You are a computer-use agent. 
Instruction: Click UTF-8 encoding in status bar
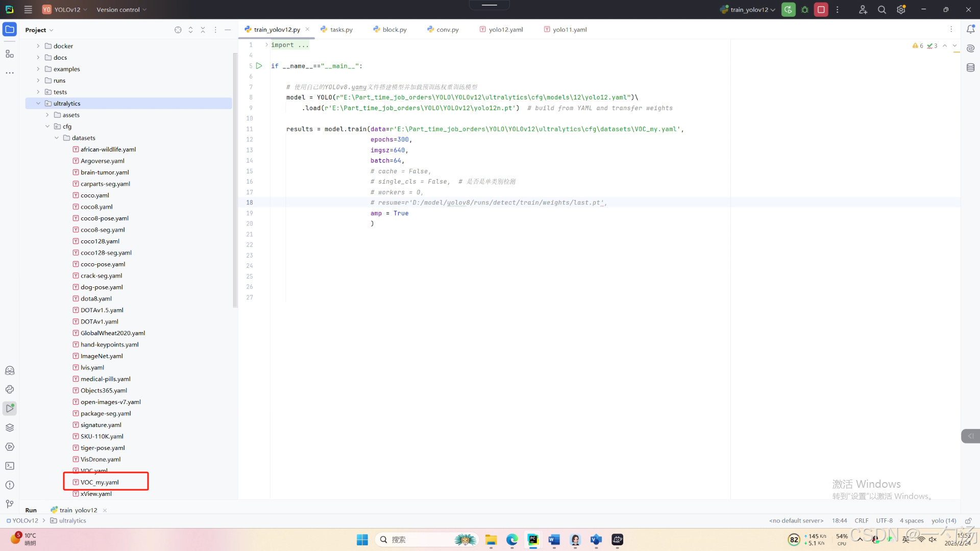[884, 521]
